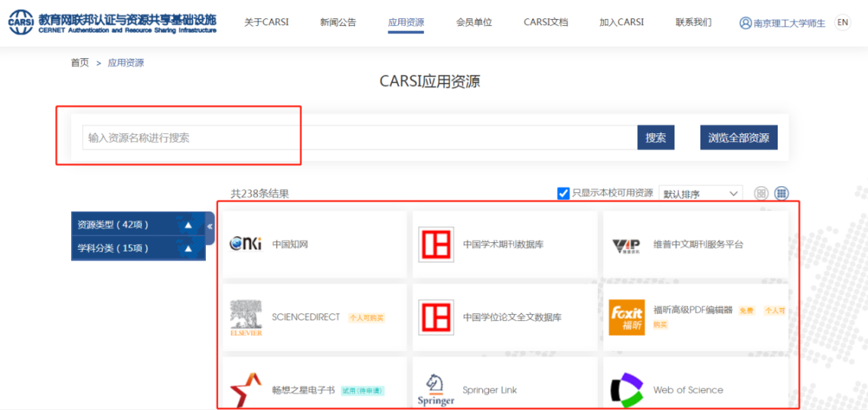Switch language with EN button
868x410 pixels.
pos(843,23)
